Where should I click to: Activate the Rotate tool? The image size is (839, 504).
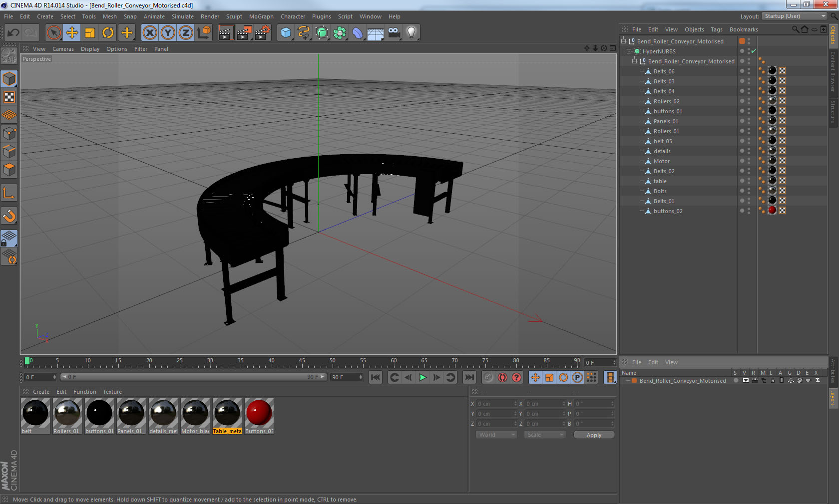(108, 33)
